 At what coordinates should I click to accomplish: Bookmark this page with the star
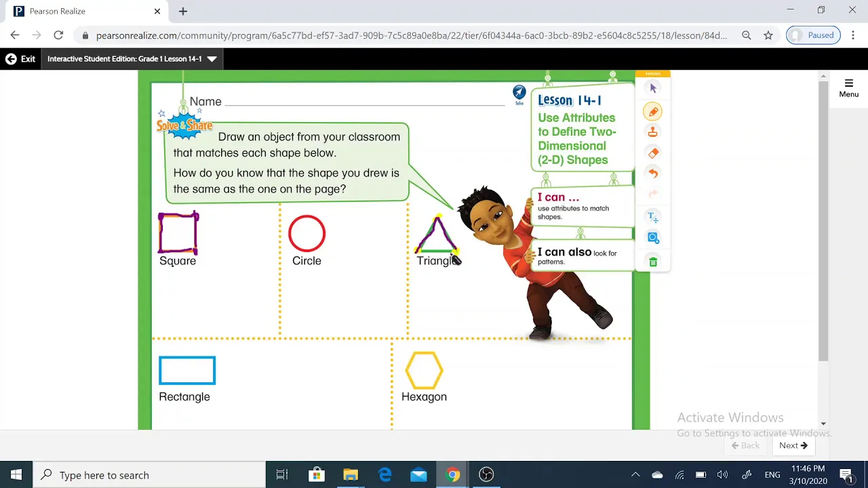768,35
